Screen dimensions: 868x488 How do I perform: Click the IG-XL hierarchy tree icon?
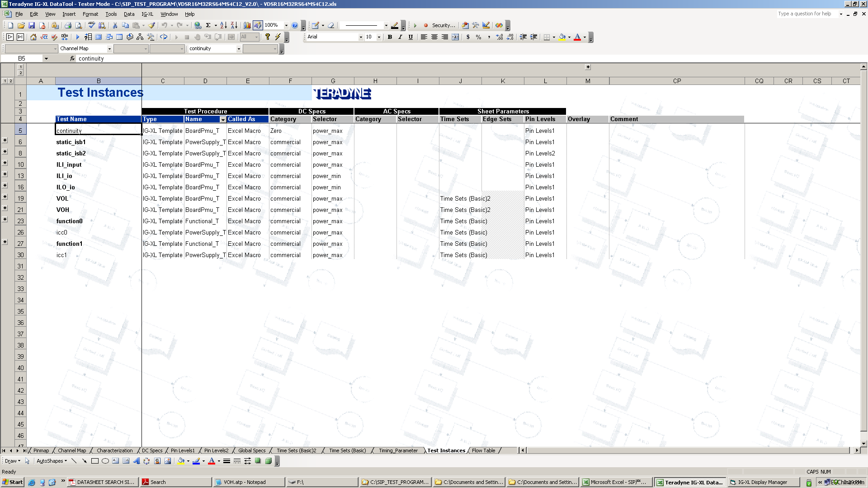tap(140, 37)
